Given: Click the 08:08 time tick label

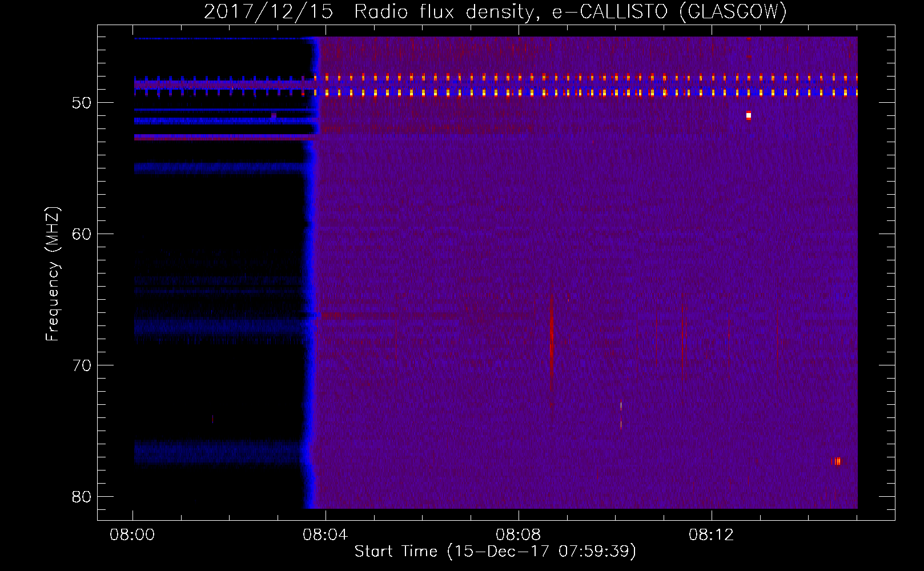Looking at the screenshot, I should 518,535.
